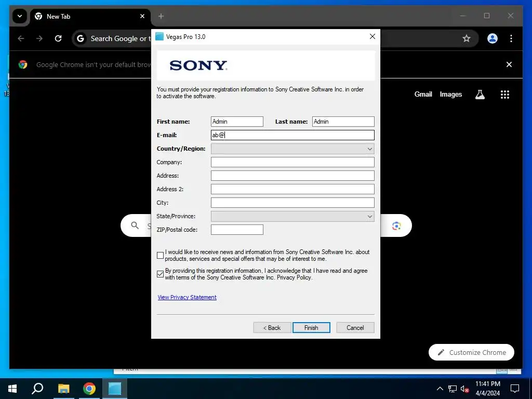This screenshot has width=532, height=399.
Task: Open the View Privacy Statement link
Action: 187,297
